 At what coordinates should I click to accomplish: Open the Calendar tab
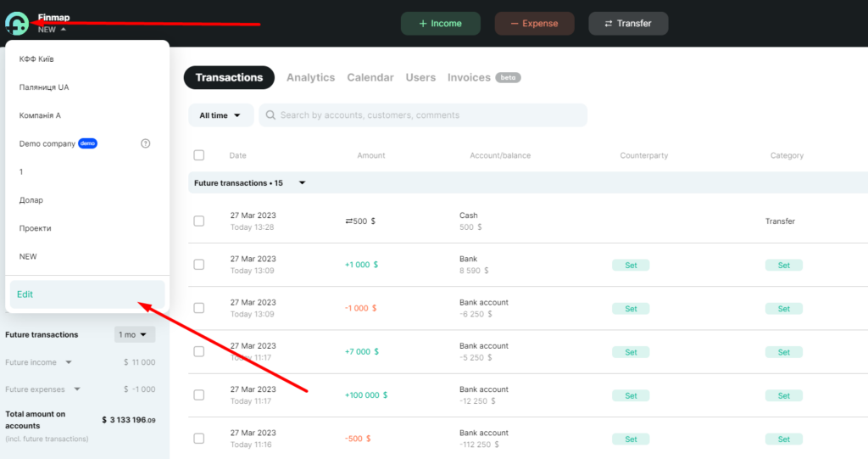[x=370, y=77]
